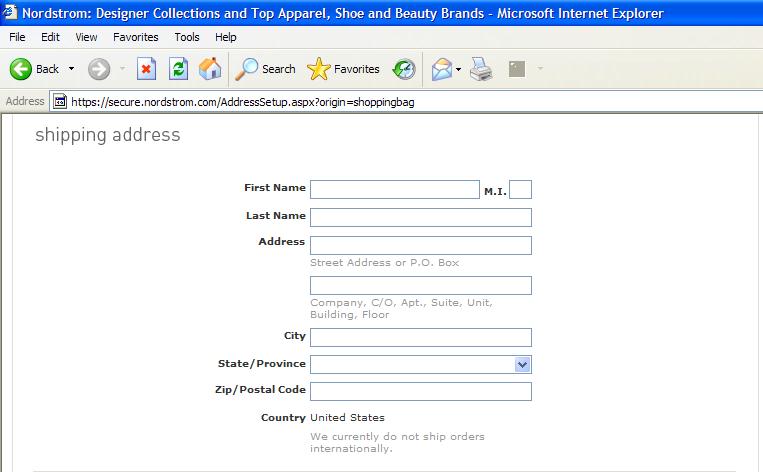Click the grayed Forward arrow icon
Screen dimensions: 763x472
(99, 69)
